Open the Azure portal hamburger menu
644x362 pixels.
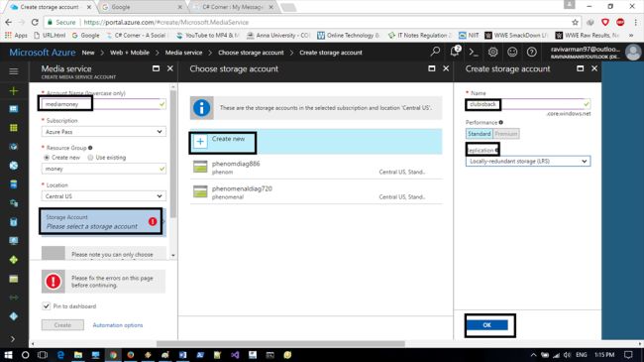coord(14,71)
